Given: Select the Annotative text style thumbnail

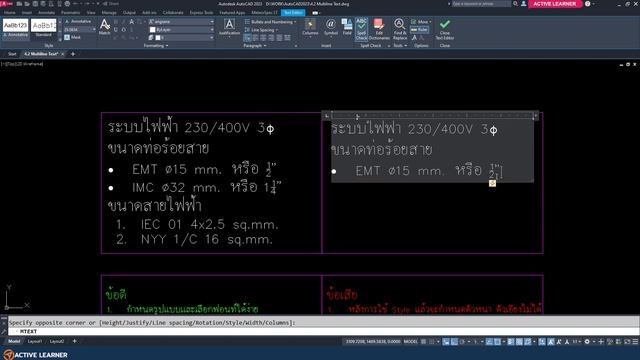Looking at the screenshot, I should click(16, 28).
